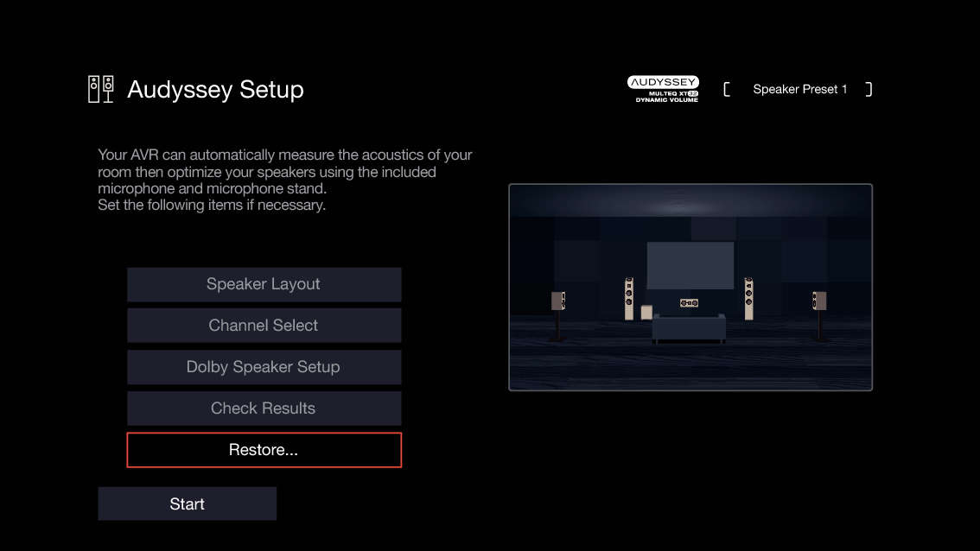Click the subwoofer in the room preview
The width and height of the screenshot is (980, 551).
point(646,311)
